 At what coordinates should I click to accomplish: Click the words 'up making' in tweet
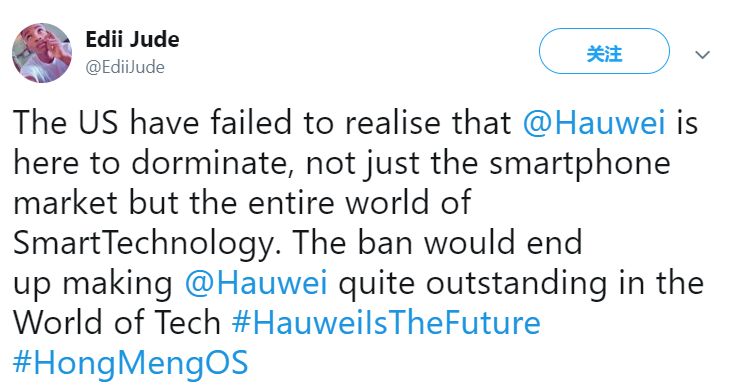click(93, 284)
